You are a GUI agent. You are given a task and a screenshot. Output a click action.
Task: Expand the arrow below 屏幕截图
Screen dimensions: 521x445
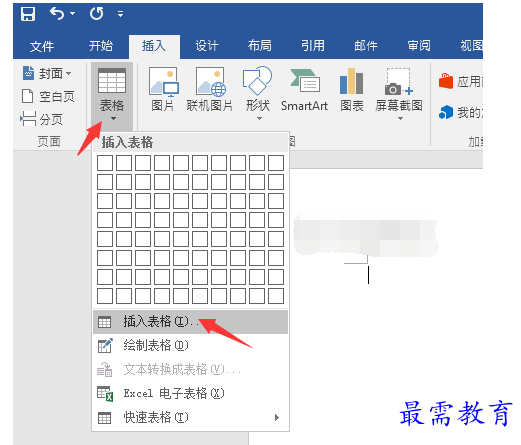click(x=400, y=119)
